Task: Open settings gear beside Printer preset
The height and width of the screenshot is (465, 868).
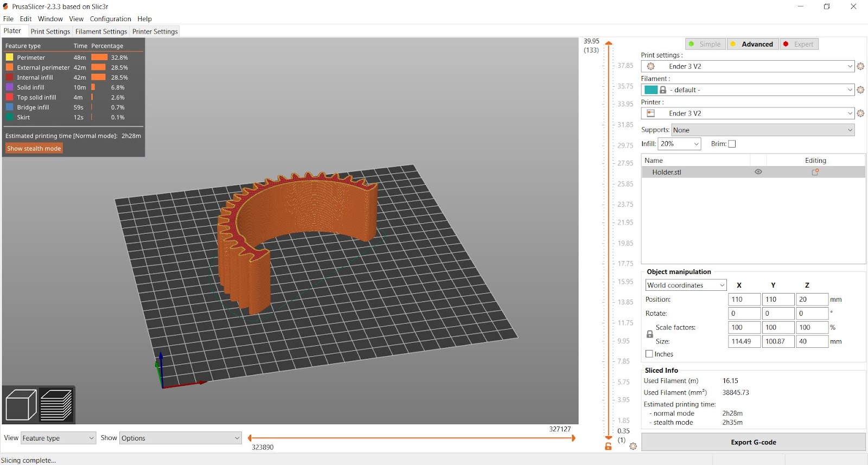Action: (x=860, y=113)
